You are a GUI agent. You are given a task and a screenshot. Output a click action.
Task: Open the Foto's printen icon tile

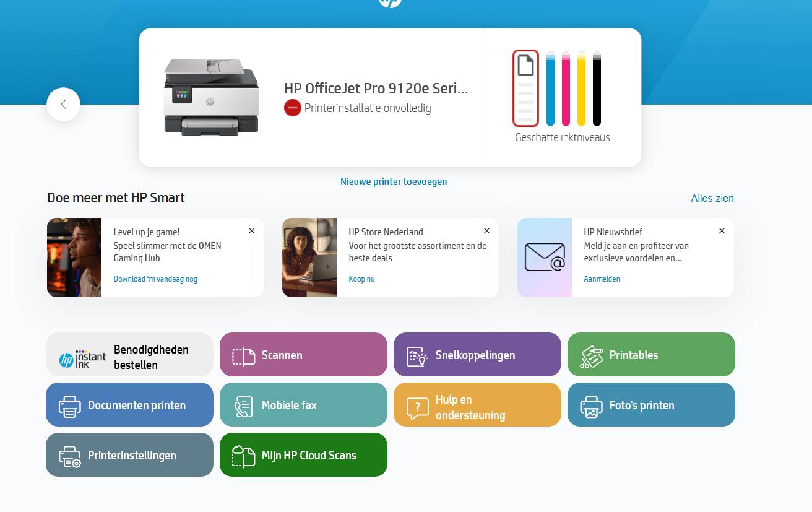[x=591, y=407]
